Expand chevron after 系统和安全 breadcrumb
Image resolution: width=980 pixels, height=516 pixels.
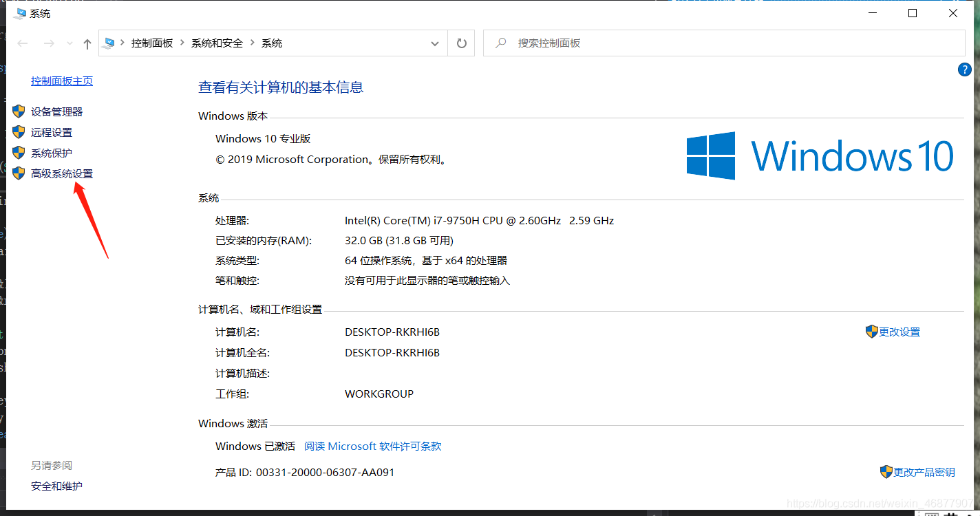pyautogui.click(x=253, y=43)
